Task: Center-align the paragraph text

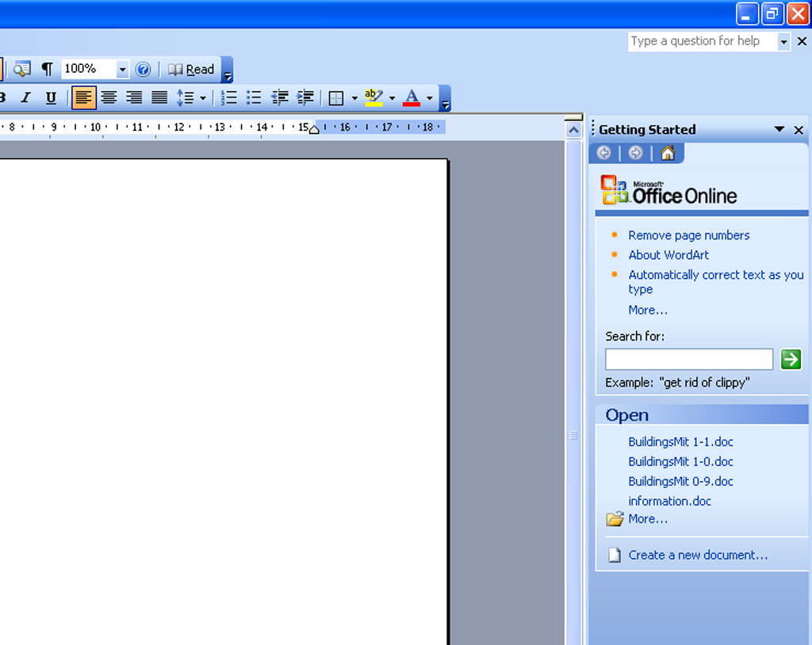Action: click(x=109, y=97)
